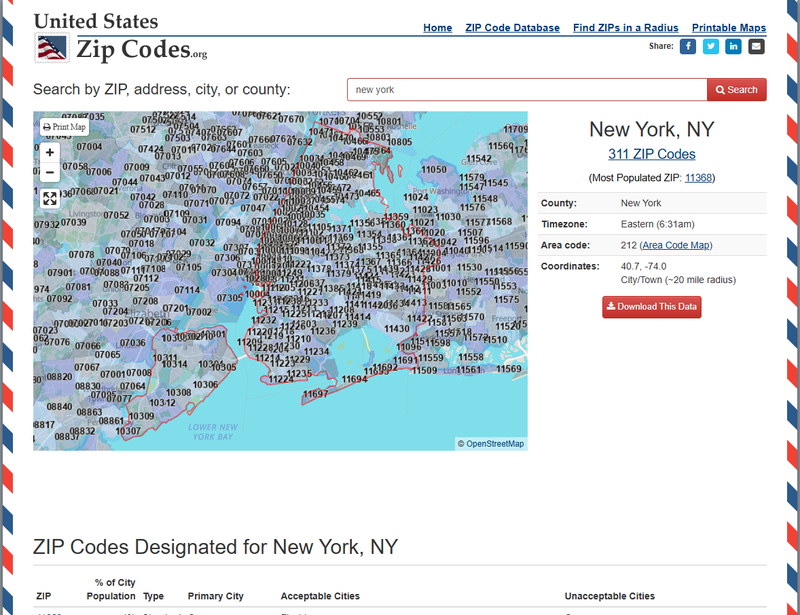Click the coordinates 40.7, -74.0 value
Screen dimensions: 800x615
[x=643, y=266]
